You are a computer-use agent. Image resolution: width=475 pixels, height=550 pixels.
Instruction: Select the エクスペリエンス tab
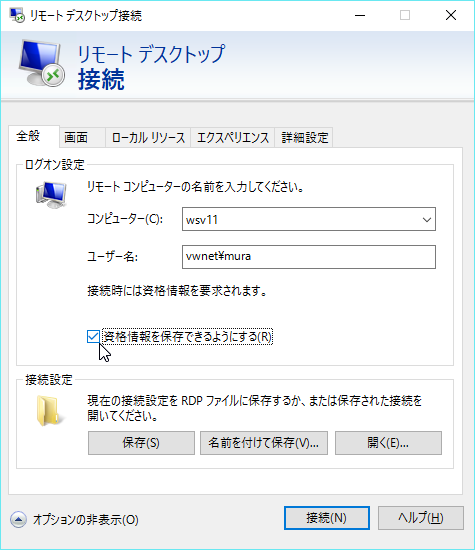click(233, 138)
